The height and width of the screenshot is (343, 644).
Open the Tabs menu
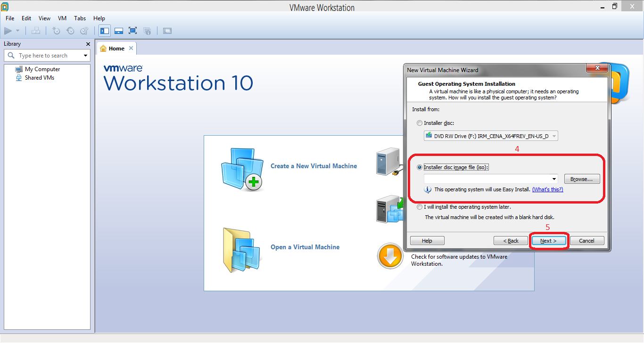tap(80, 18)
